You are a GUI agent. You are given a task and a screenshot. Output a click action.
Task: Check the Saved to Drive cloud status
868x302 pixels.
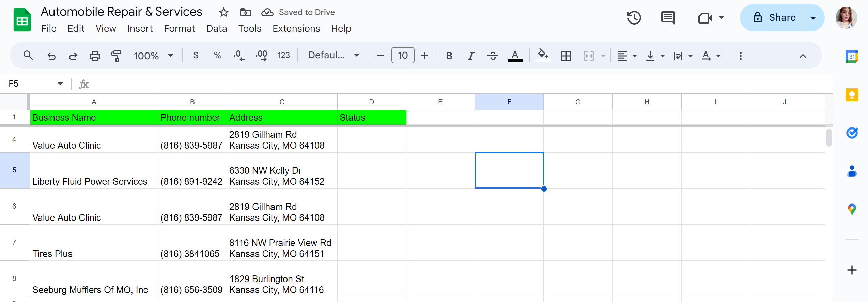click(267, 13)
